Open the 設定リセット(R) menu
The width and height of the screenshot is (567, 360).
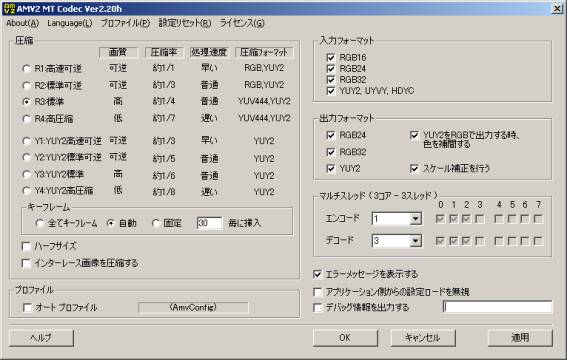[x=184, y=23]
